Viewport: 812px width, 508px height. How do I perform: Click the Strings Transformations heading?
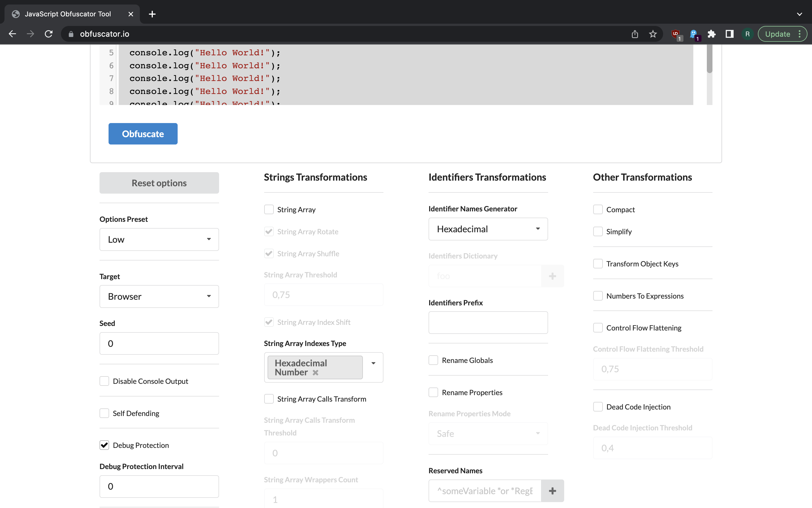click(315, 177)
